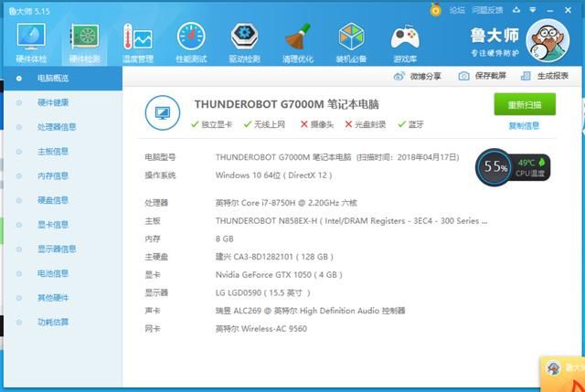Click the 蓝牙 check status
Image resolution: width=585 pixels, height=392 pixels.
(x=410, y=124)
